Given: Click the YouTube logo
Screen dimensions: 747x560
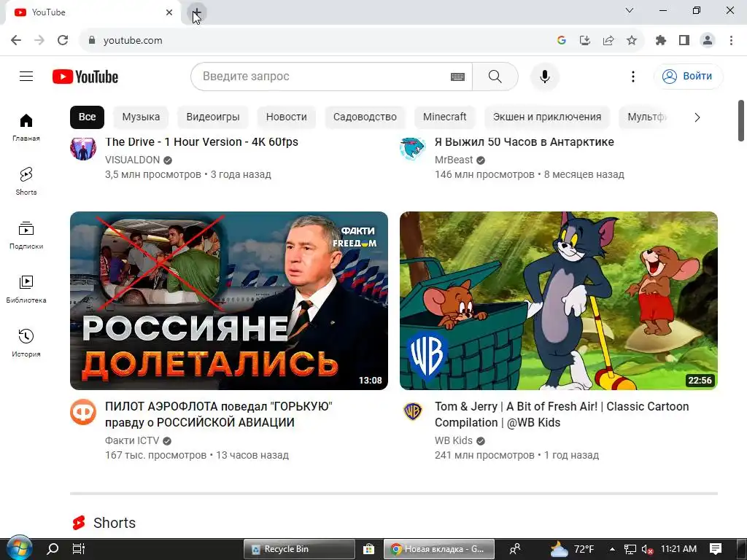Looking at the screenshot, I should (85, 77).
